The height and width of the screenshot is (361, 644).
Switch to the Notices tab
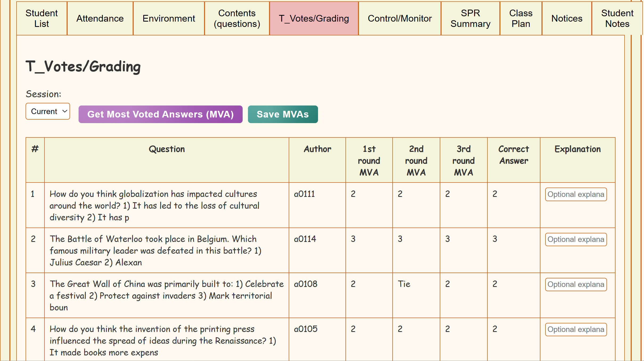tap(567, 18)
